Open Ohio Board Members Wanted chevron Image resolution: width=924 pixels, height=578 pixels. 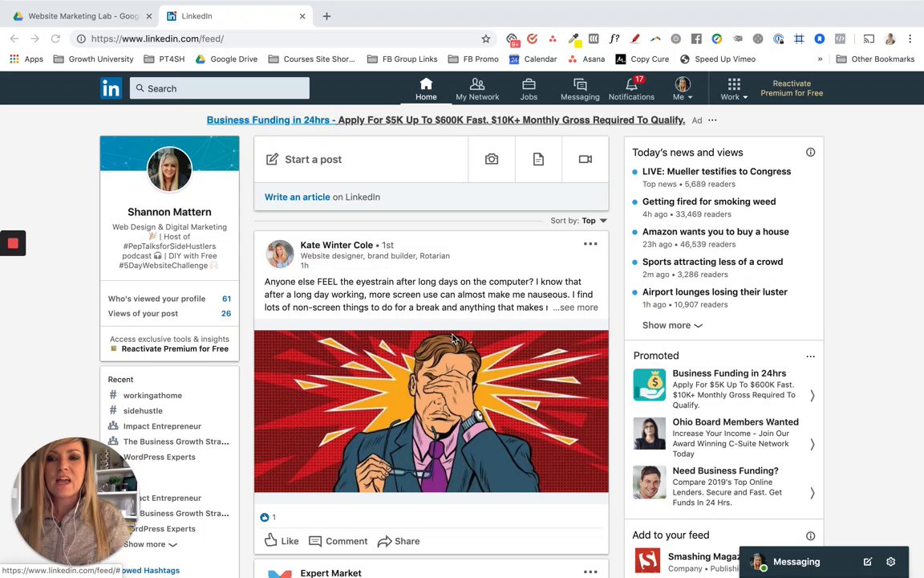pos(812,444)
